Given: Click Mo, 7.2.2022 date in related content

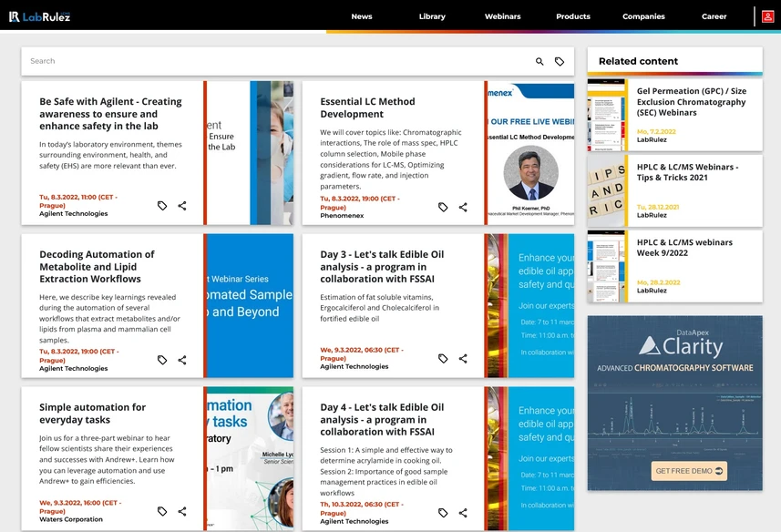Looking at the screenshot, I should click(656, 131).
